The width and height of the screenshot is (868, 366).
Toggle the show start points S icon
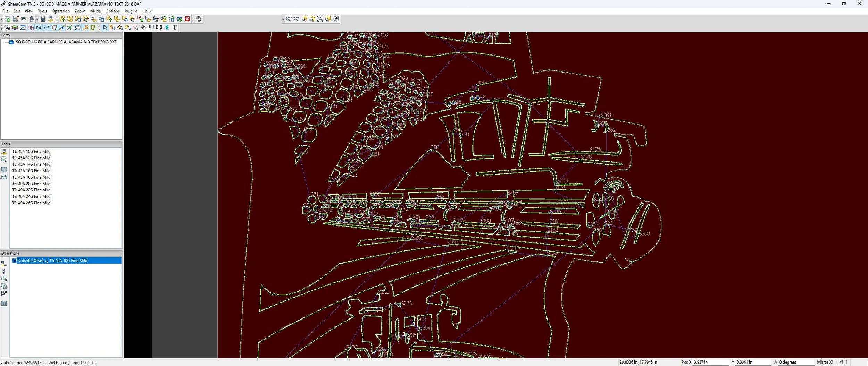(85, 27)
